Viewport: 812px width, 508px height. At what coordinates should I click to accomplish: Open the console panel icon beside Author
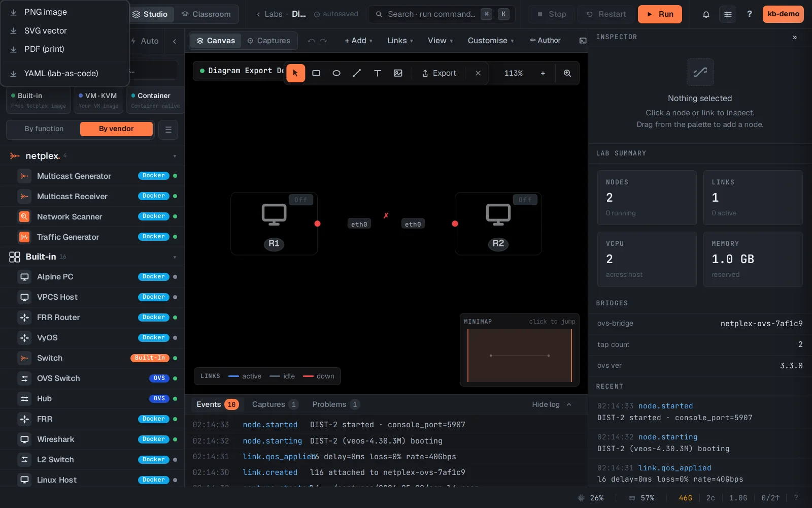coord(583,41)
